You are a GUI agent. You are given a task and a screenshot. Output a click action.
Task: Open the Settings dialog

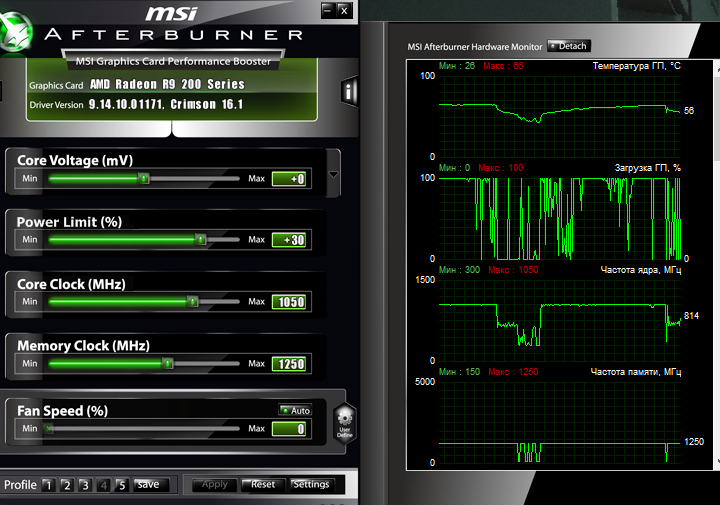(x=311, y=485)
